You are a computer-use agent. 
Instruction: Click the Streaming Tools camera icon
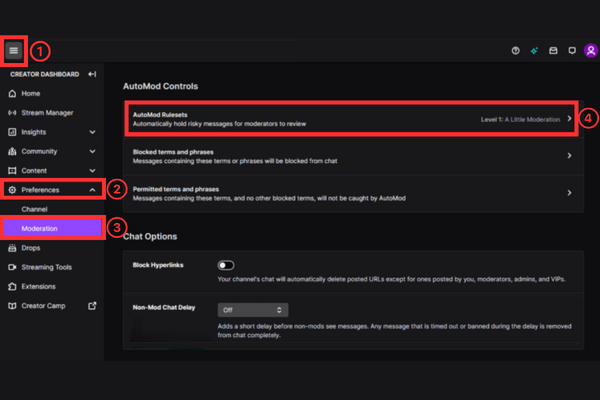click(12, 267)
